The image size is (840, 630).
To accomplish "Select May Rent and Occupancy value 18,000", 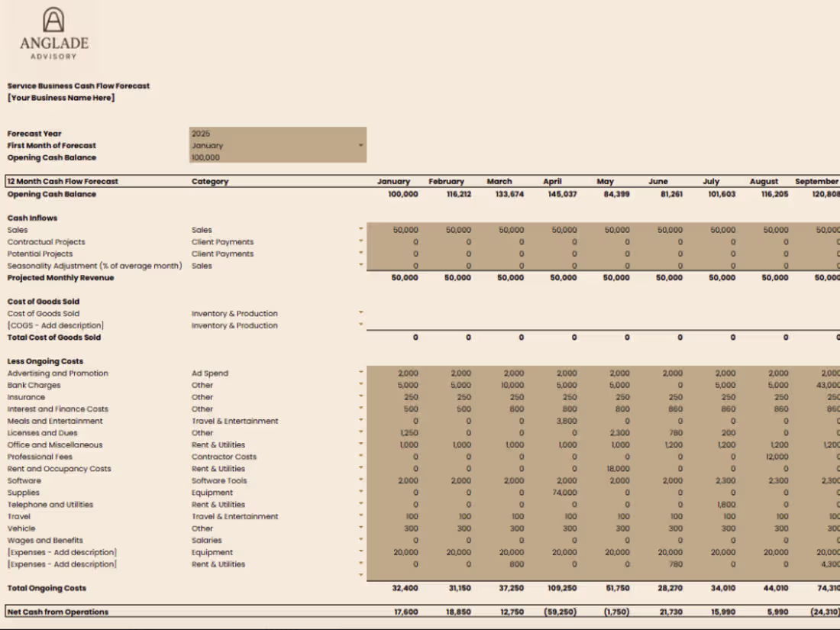I will (x=618, y=469).
